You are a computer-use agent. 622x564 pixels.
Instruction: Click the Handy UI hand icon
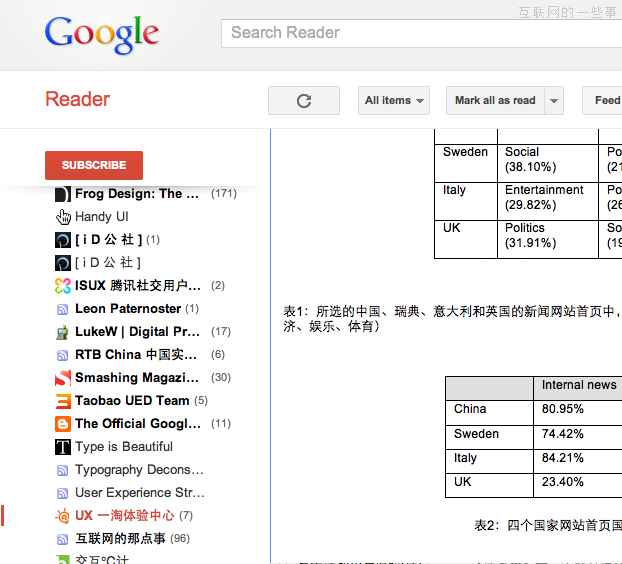click(63, 217)
